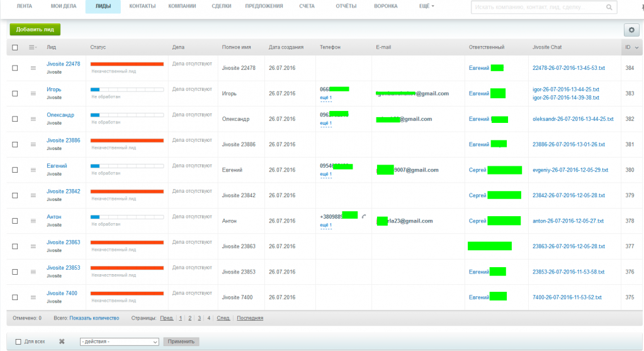The height and width of the screenshot is (351, 644).
Task: Open row actions menu for Jivosite 7400
Action: click(33, 297)
